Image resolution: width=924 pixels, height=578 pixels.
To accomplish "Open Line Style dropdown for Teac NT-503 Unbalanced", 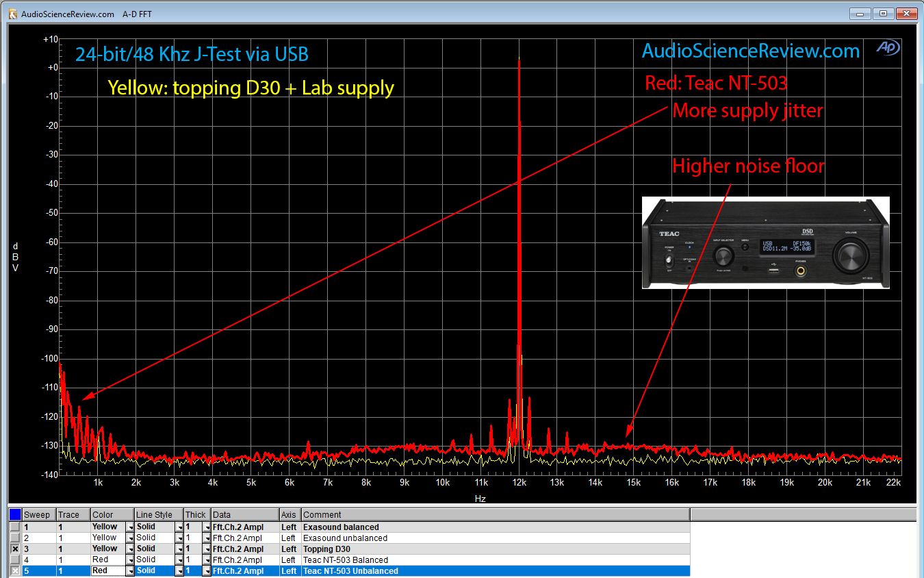I will (x=179, y=571).
